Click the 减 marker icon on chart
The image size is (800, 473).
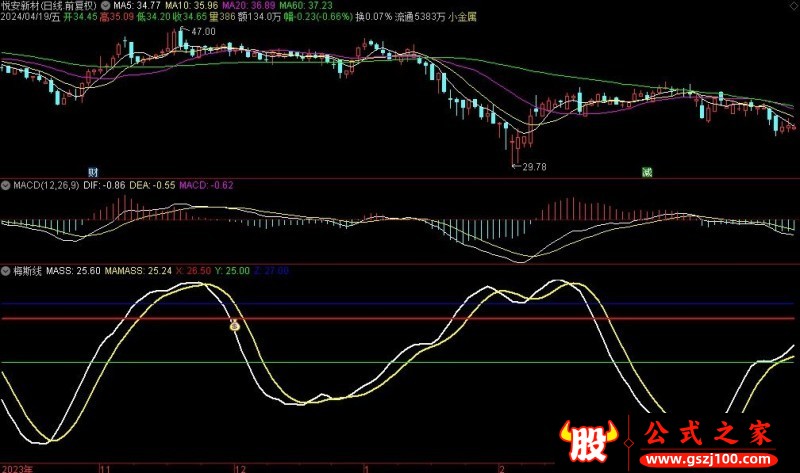pos(647,172)
